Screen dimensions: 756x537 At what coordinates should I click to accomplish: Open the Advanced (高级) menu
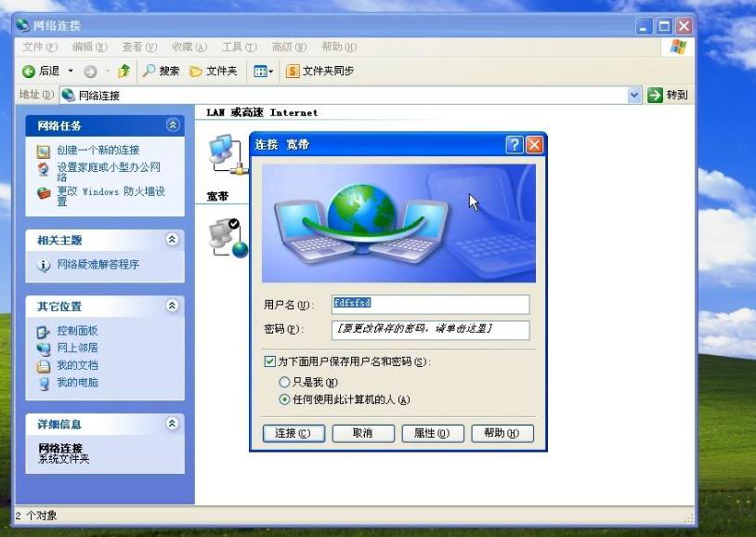coord(289,46)
